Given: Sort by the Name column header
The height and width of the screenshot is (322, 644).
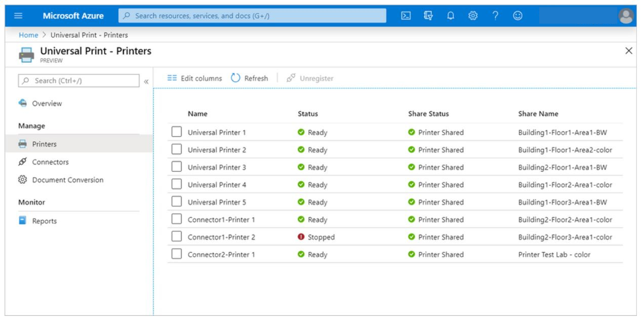Looking at the screenshot, I should click(197, 114).
